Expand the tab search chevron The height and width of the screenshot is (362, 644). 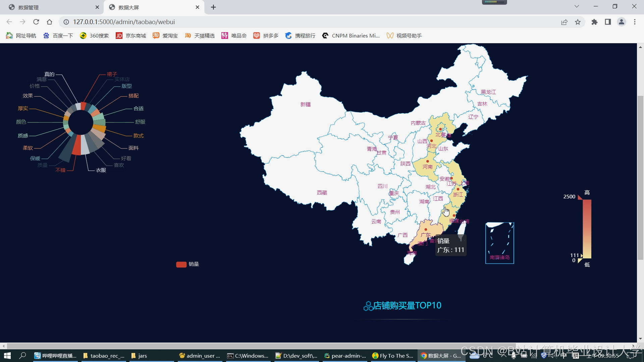click(577, 6)
